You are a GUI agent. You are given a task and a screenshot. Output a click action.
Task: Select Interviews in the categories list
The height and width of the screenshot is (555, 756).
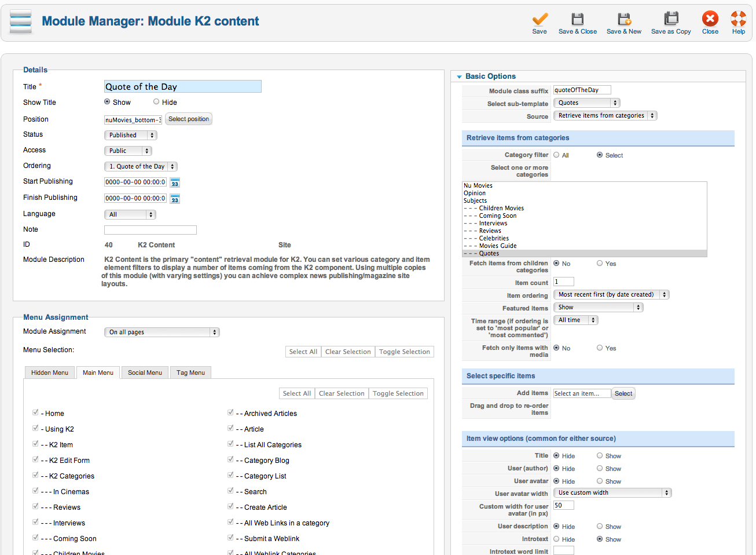(585, 223)
